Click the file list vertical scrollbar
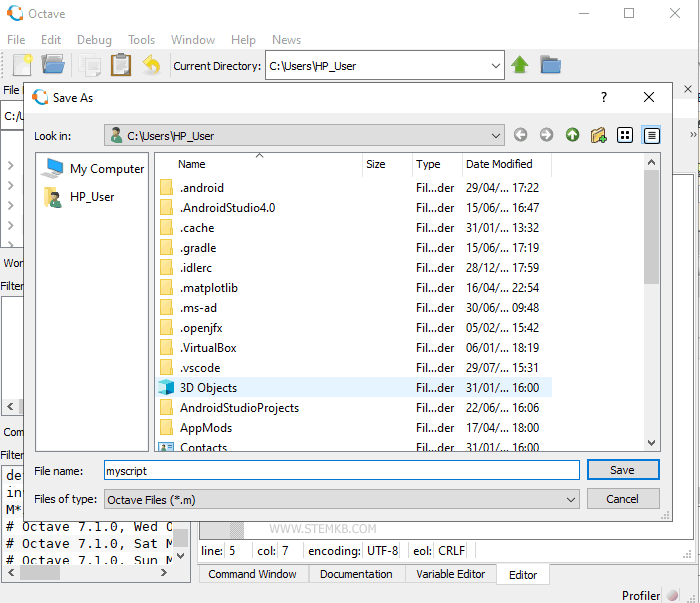 pos(652,300)
